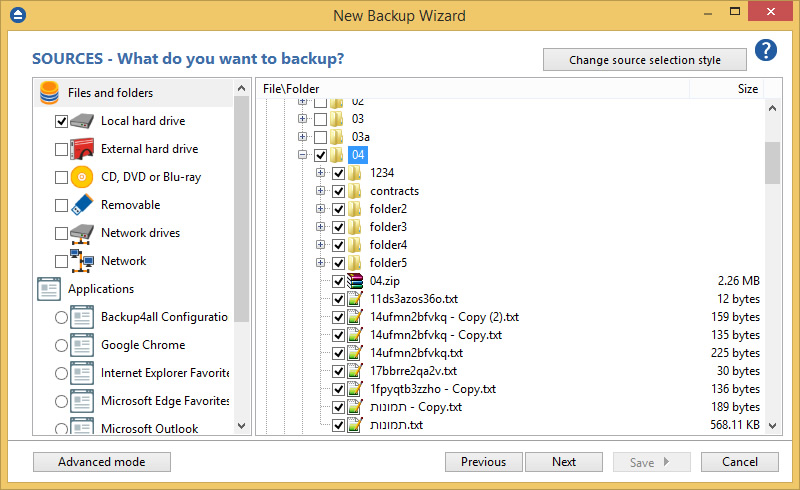Expand the folder2 tree node
800x490 pixels.
[x=321, y=209]
